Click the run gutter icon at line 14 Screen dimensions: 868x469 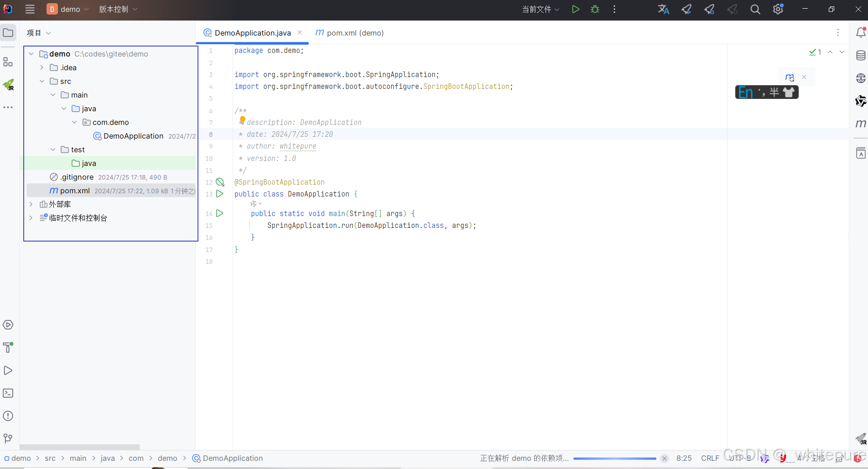point(220,213)
